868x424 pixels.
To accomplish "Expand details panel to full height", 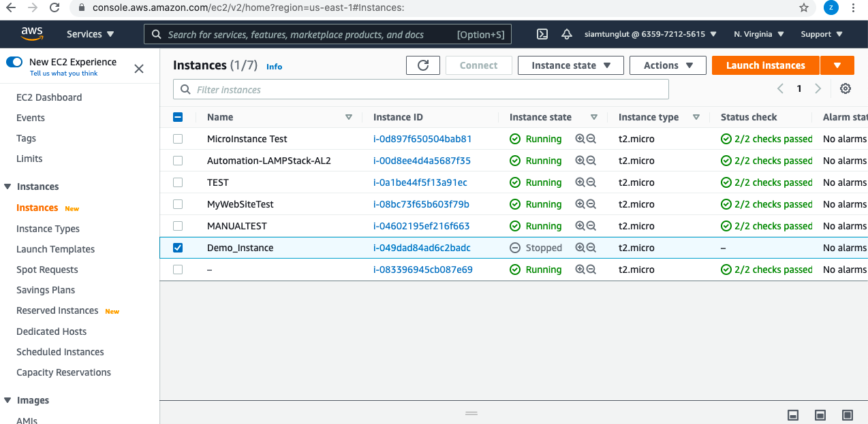I will click(x=848, y=415).
